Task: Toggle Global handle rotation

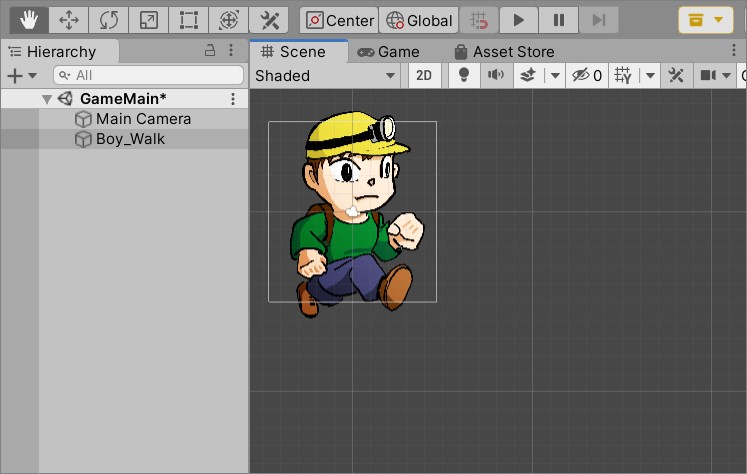Action: [420, 20]
